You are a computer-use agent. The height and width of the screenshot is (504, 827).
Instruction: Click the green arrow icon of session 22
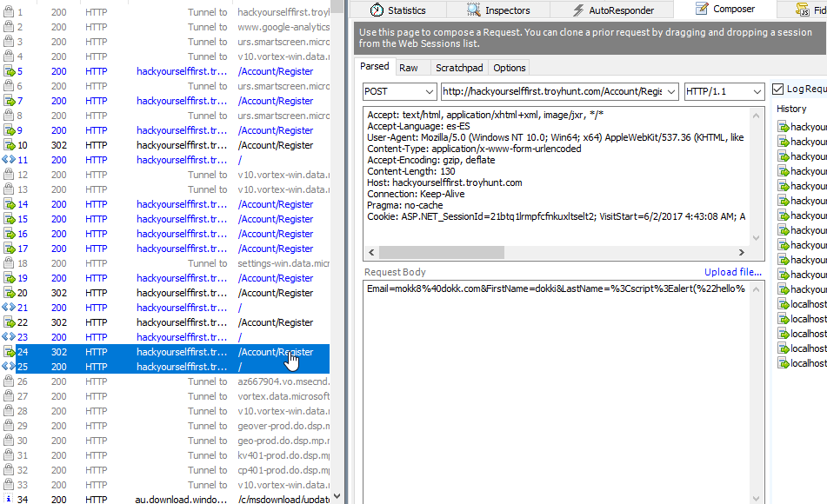coord(10,322)
